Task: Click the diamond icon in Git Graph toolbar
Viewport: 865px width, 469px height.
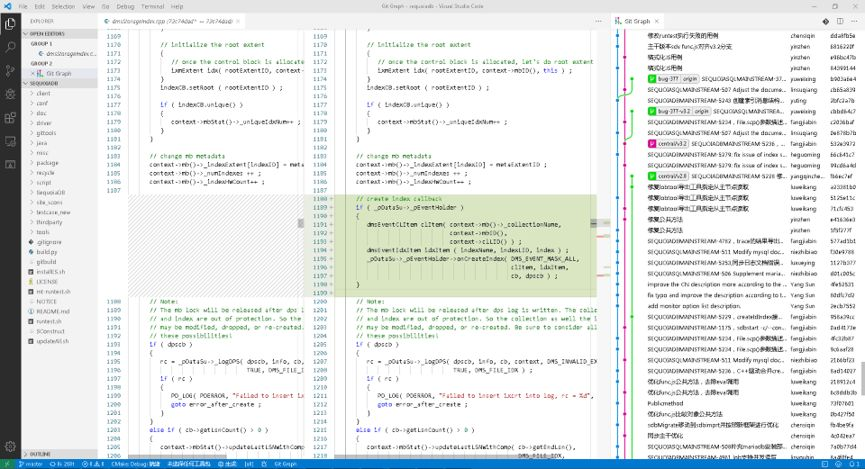Action: click(825, 21)
